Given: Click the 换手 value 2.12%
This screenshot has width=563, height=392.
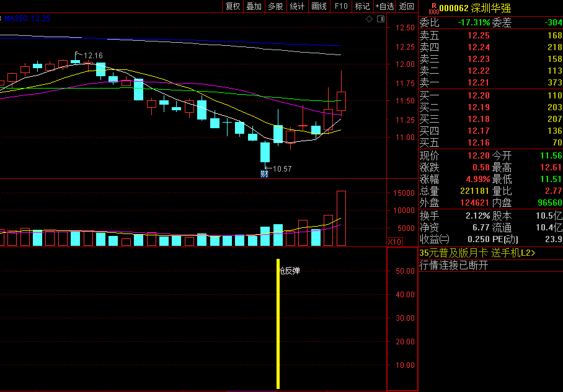Looking at the screenshot, I should (477, 216).
